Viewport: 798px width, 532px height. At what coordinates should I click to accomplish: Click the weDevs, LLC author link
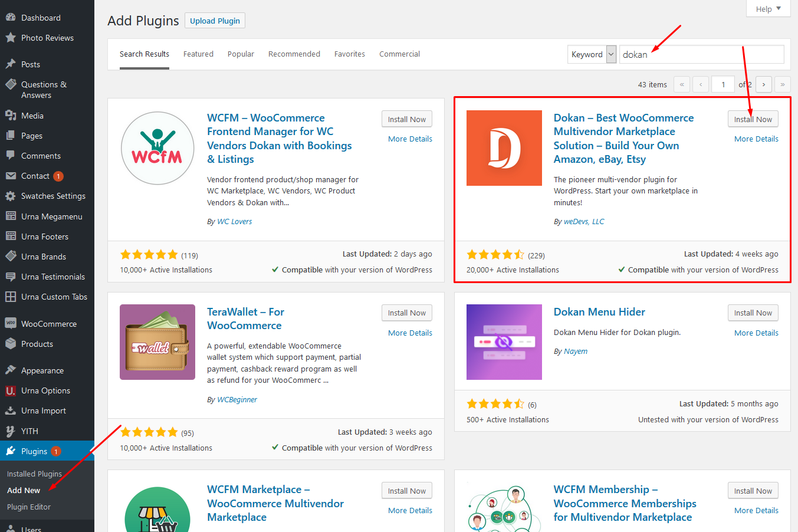(x=584, y=221)
